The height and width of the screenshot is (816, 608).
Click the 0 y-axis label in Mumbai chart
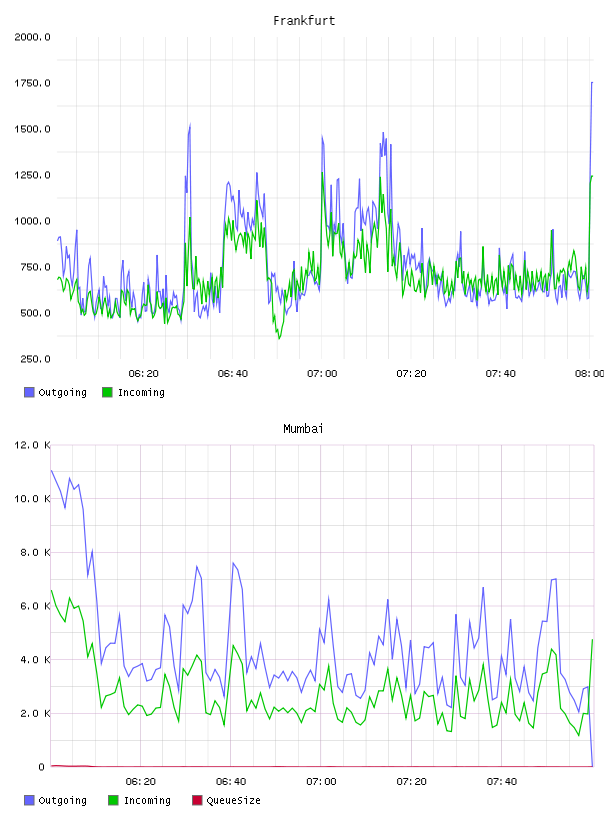point(42,767)
